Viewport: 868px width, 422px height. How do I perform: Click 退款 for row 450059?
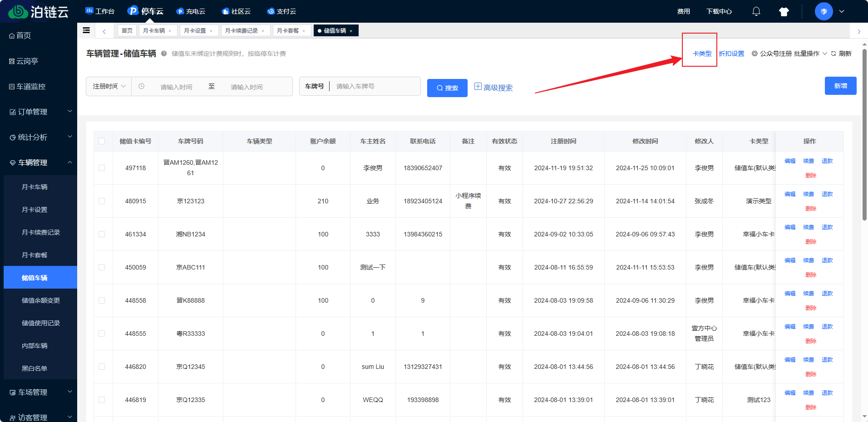click(x=827, y=260)
